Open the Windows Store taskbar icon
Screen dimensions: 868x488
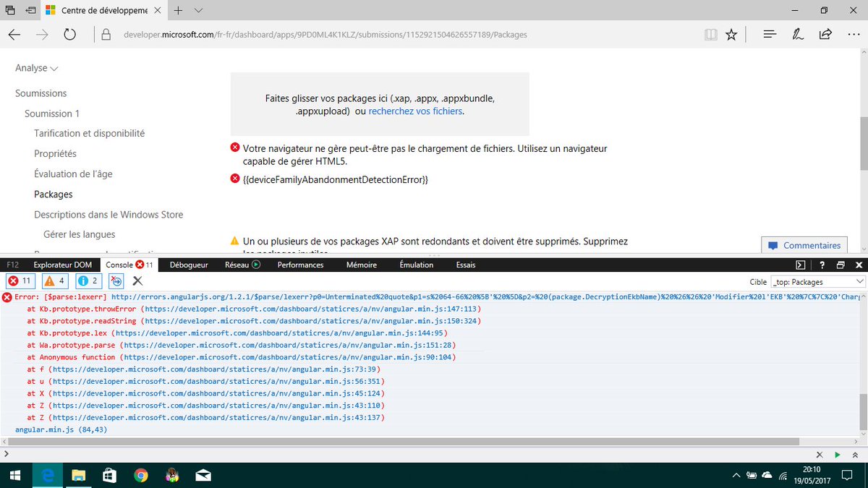[109, 475]
